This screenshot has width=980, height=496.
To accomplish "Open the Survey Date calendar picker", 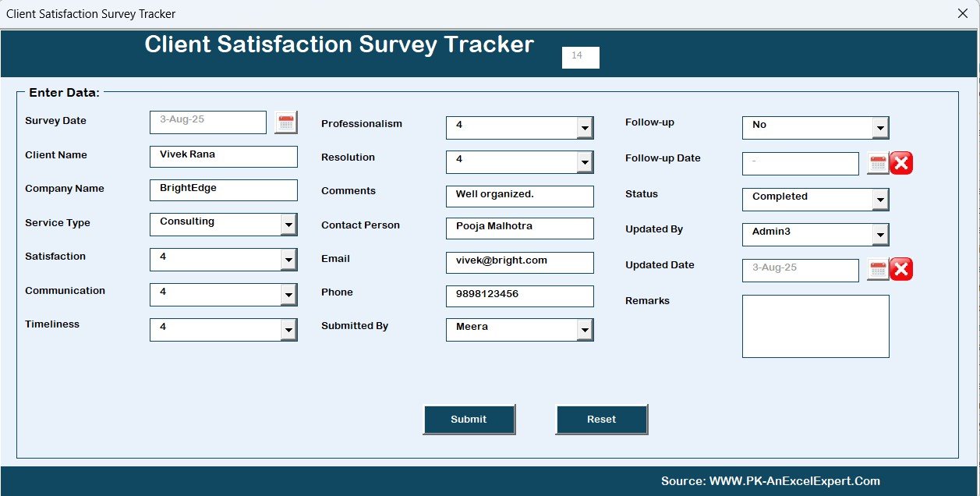I will click(x=286, y=122).
